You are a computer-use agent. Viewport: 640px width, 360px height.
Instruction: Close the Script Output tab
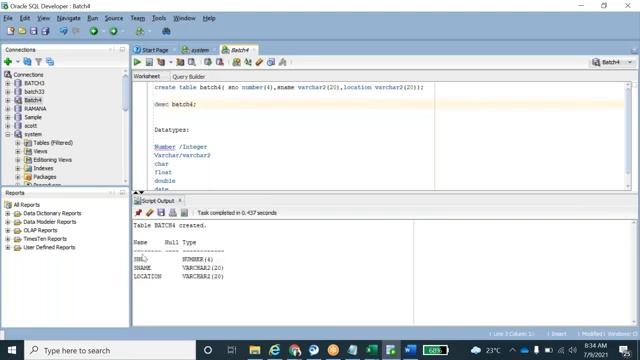(x=180, y=200)
